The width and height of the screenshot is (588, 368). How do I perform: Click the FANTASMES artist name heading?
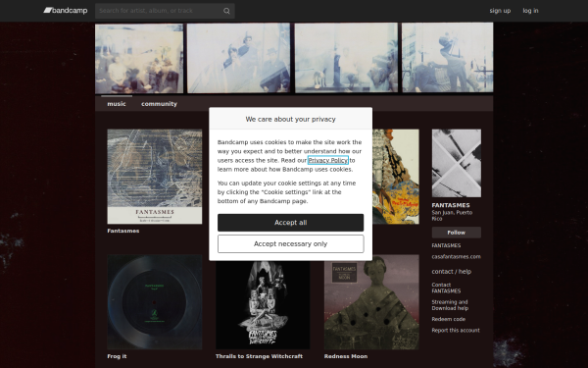point(451,205)
